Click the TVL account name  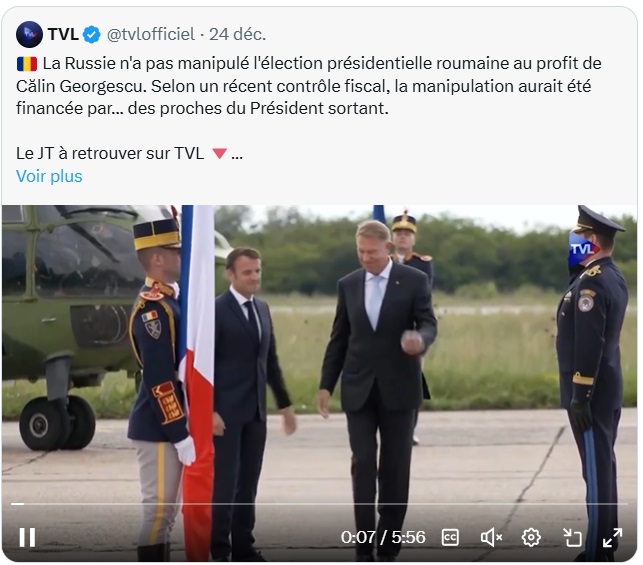[63, 34]
